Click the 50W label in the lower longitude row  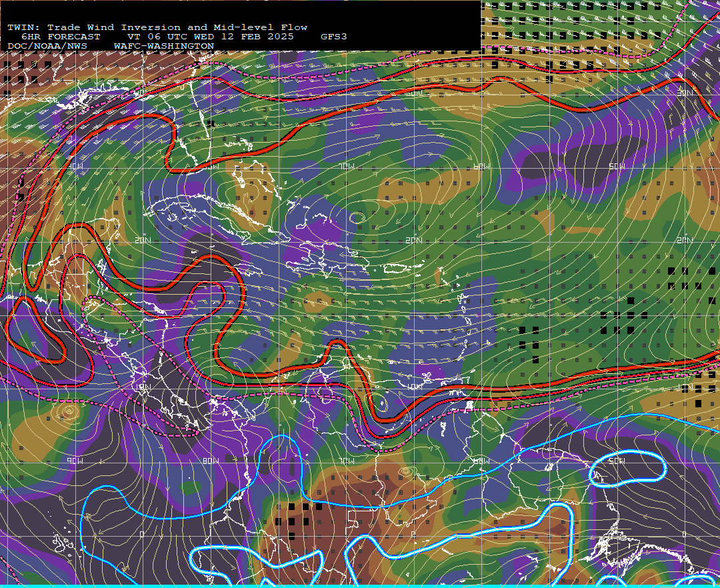(x=617, y=461)
